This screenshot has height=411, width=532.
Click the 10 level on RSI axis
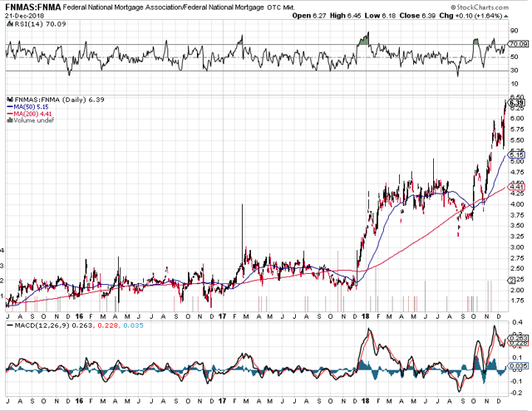514,84
